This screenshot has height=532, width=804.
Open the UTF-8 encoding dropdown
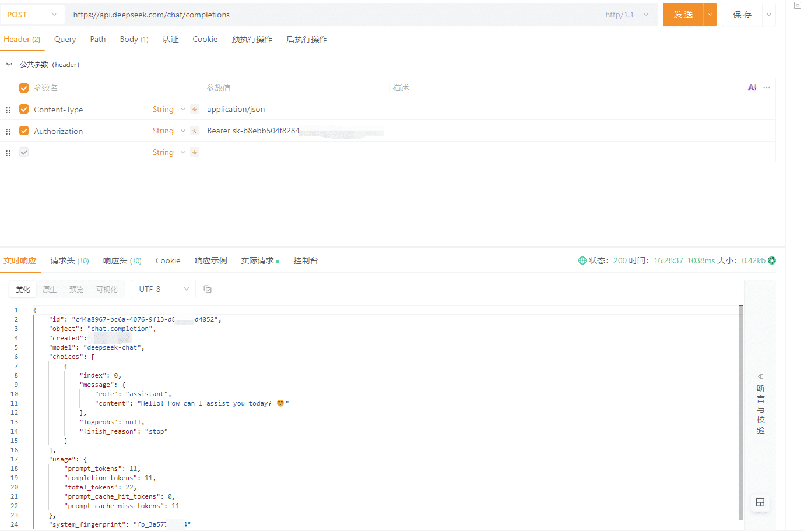click(x=163, y=289)
